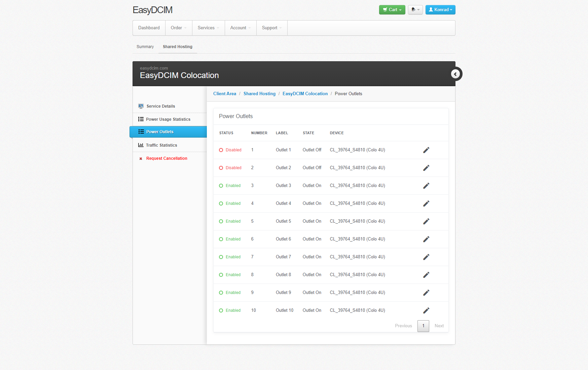Open the notifications dropdown button
Screen dimensions: 588x370
pyautogui.click(x=415, y=10)
